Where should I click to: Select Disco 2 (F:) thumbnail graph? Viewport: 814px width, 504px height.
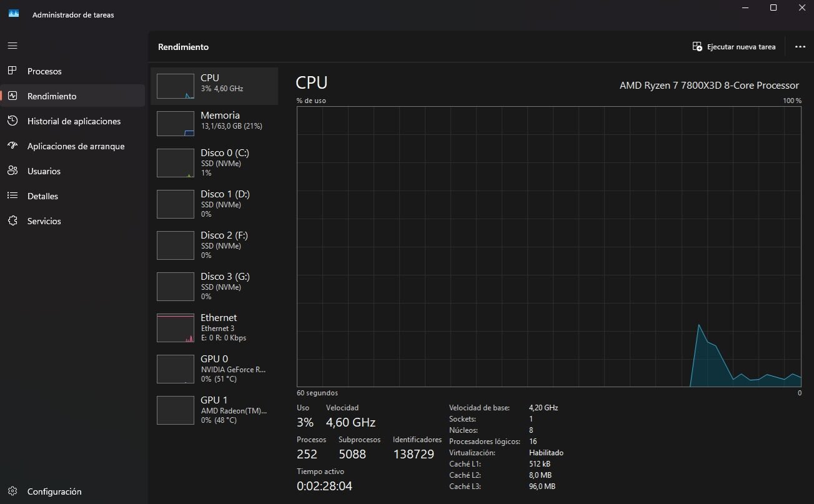point(176,245)
